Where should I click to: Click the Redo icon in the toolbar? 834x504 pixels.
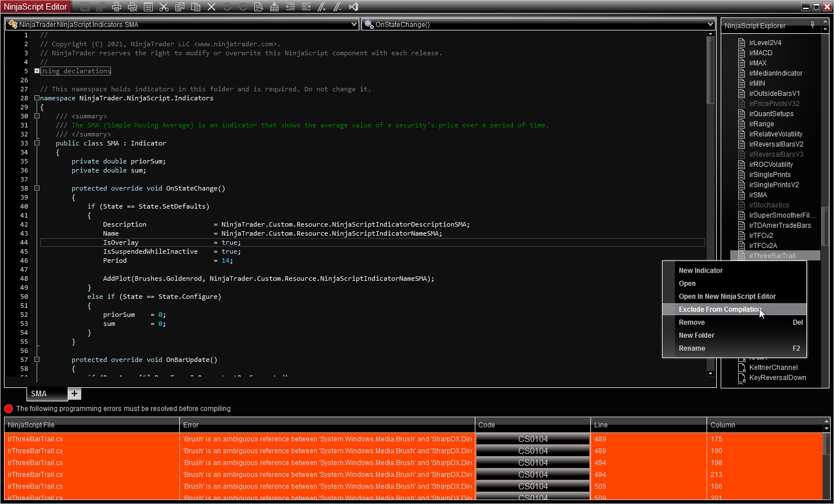coord(243,7)
